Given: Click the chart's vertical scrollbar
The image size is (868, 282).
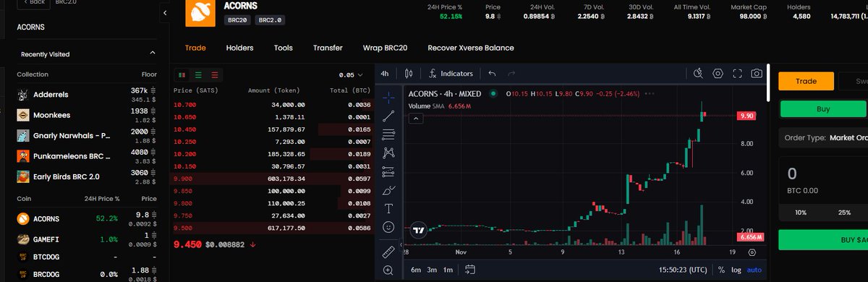Looking at the screenshot, I should (768, 82).
